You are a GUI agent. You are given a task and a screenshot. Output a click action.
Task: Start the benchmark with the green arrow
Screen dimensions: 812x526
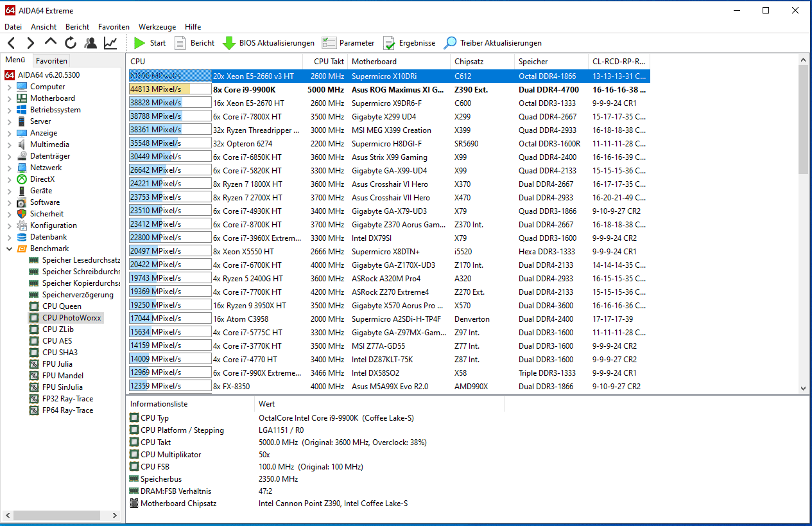coord(150,43)
